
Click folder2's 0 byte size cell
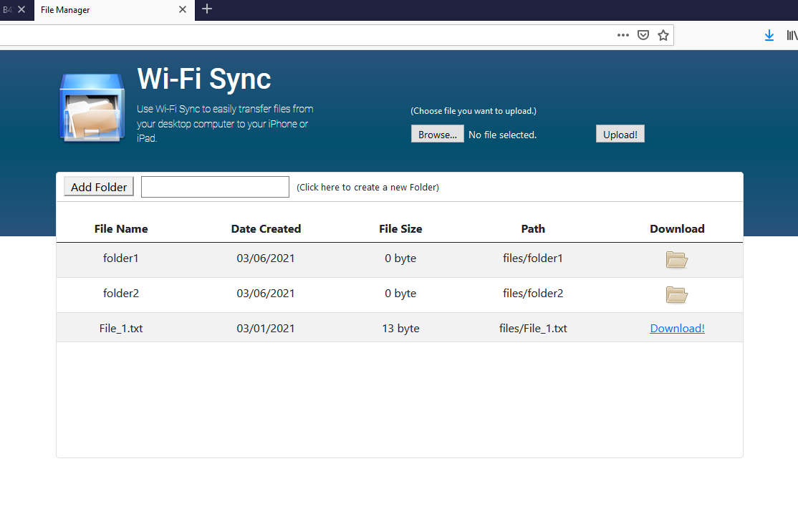(400, 294)
